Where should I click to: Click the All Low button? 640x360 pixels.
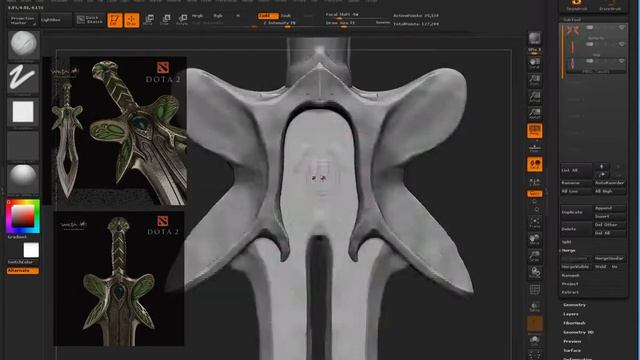(576, 191)
